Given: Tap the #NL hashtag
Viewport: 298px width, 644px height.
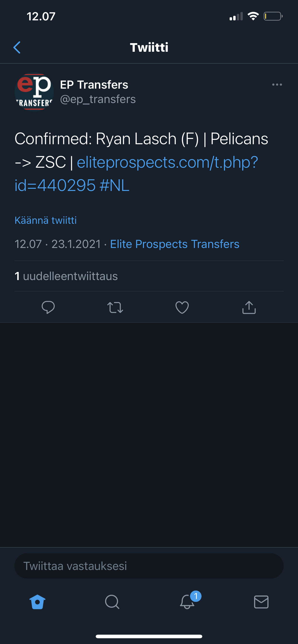Looking at the screenshot, I should click(114, 185).
